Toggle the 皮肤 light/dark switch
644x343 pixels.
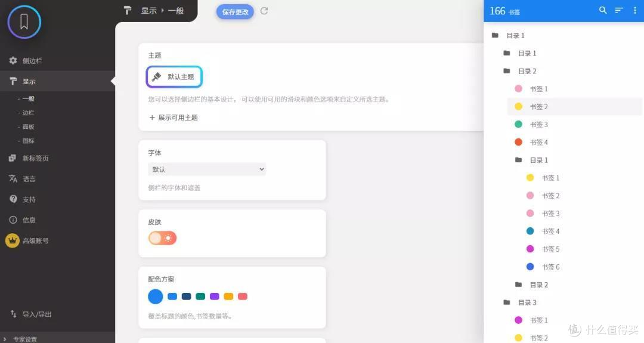(x=162, y=238)
